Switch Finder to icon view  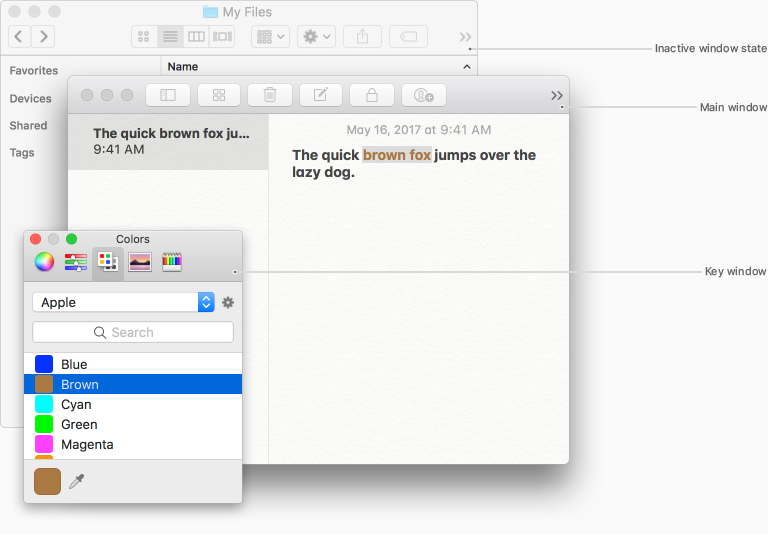click(144, 37)
